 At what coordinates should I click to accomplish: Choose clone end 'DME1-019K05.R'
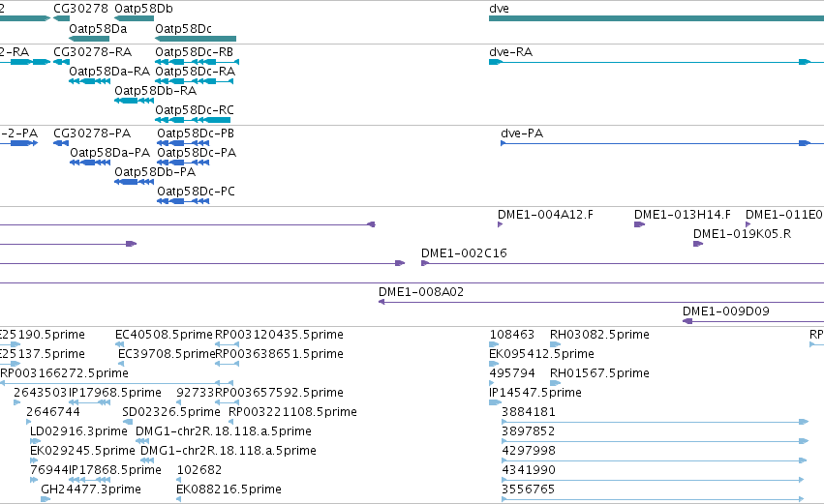[x=742, y=234]
